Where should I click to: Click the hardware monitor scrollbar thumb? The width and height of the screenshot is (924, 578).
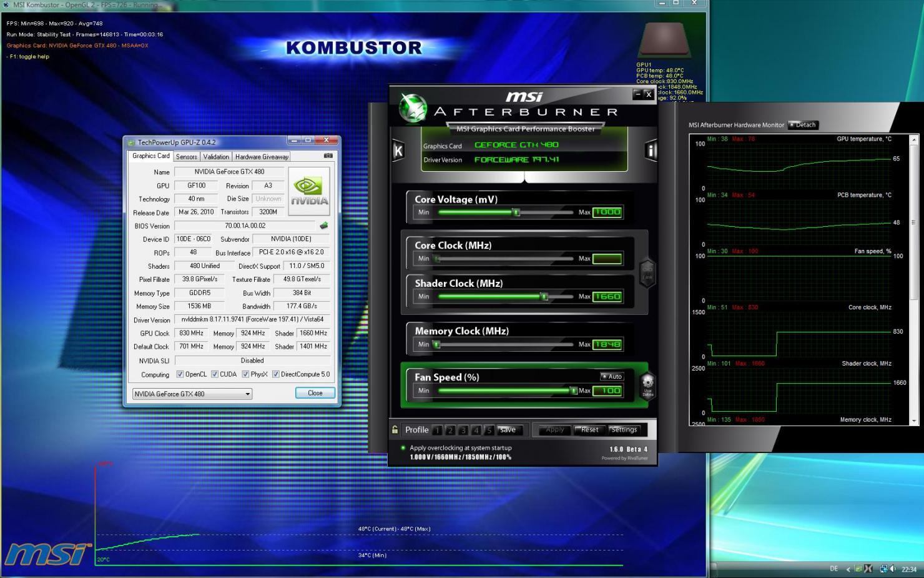tap(915, 222)
